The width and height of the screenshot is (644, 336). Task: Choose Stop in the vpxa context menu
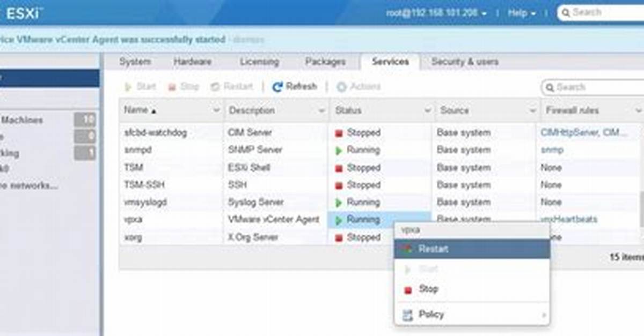click(x=472, y=289)
